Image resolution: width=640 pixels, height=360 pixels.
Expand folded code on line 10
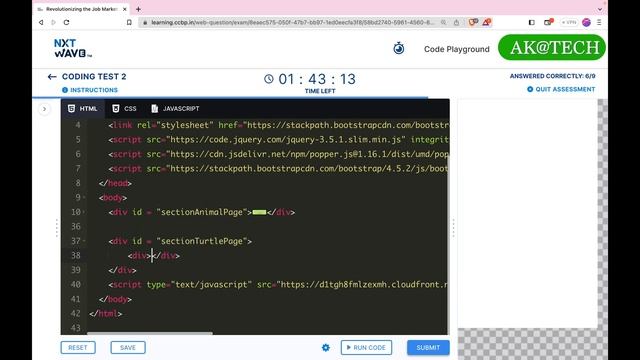click(x=84, y=212)
